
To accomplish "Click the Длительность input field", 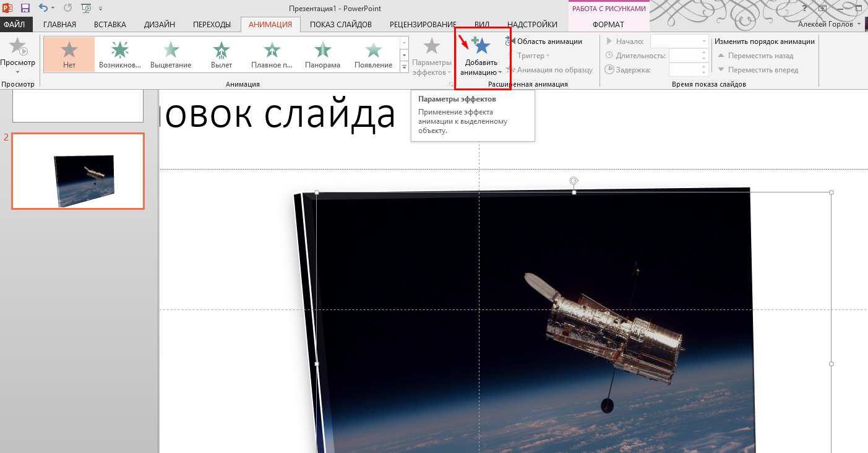I will pyautogui.click(x=684, y=56).
